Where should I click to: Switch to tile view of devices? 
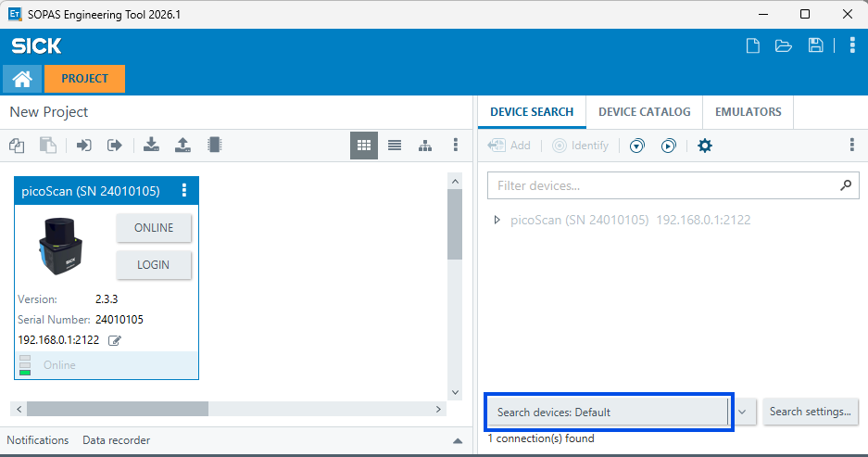[x=364, y=146]
